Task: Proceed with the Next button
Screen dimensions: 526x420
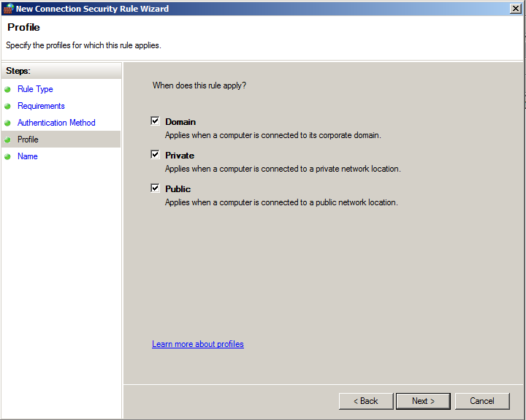Action: (x=423, y=401)
